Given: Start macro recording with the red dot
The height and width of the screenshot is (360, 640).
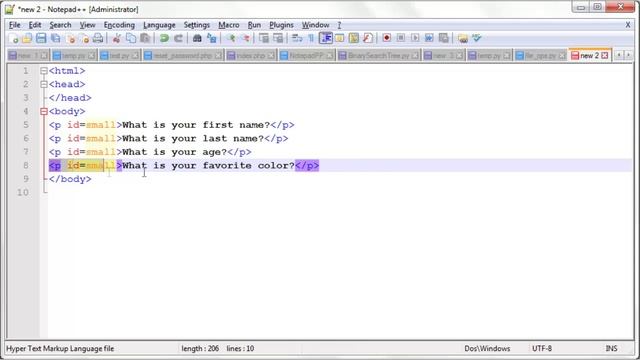Looking at the screenshot, I should [x=386, y=38].
